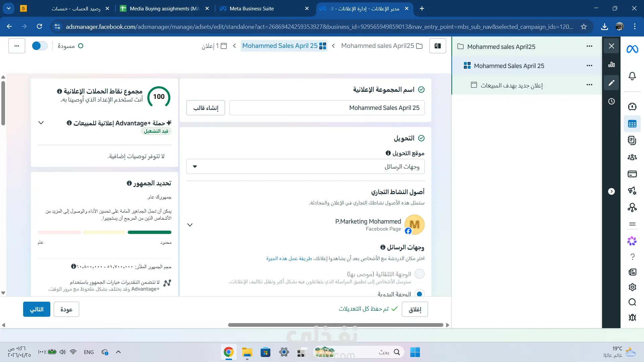Viewport: 644px width, 362px height.
Task: Open the All tools hamburger icon
Action: click(x=632, y=224)
